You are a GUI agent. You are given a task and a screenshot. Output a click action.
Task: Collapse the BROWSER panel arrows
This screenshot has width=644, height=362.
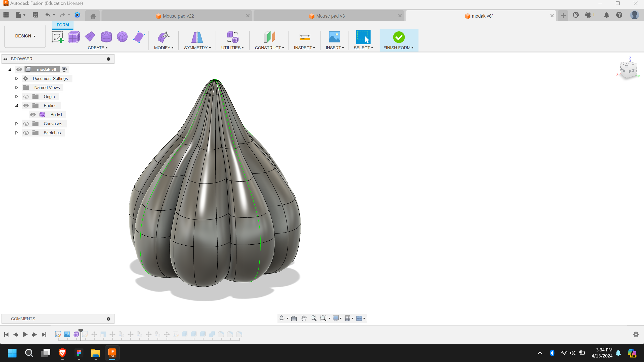pyautogui.click(x=5, y=59)
